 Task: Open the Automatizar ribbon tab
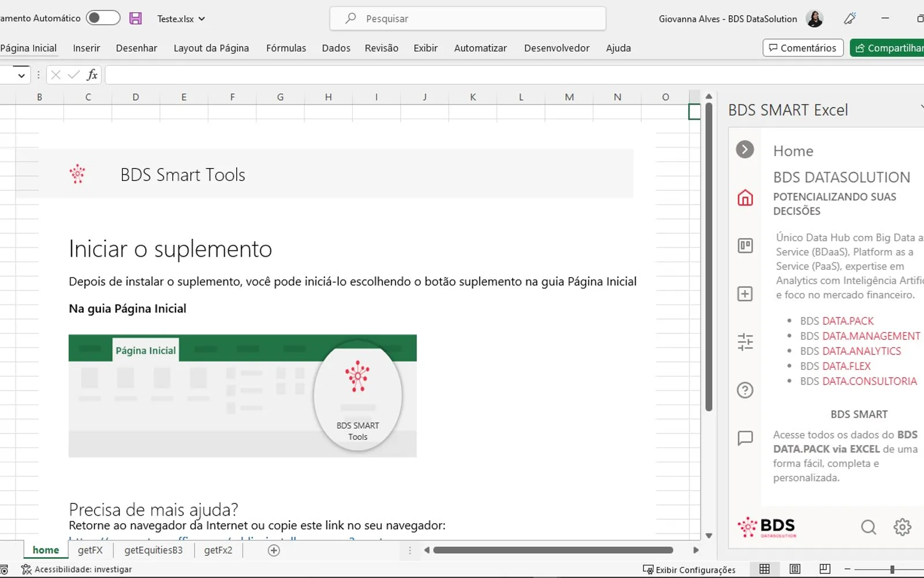pos(480,48)
